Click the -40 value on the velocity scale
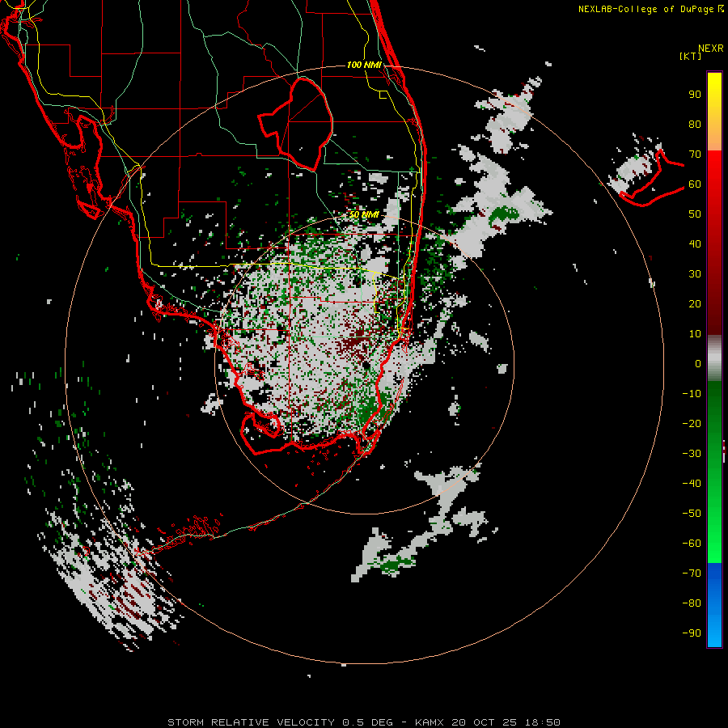728x728 pixels. click(x=692, y=484)
